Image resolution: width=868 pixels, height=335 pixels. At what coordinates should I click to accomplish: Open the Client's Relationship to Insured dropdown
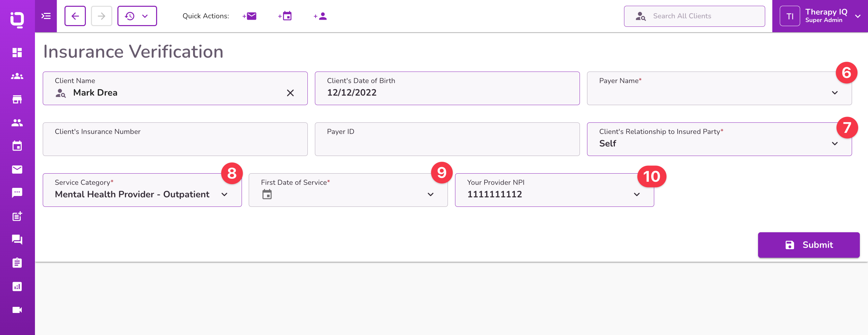835,143
